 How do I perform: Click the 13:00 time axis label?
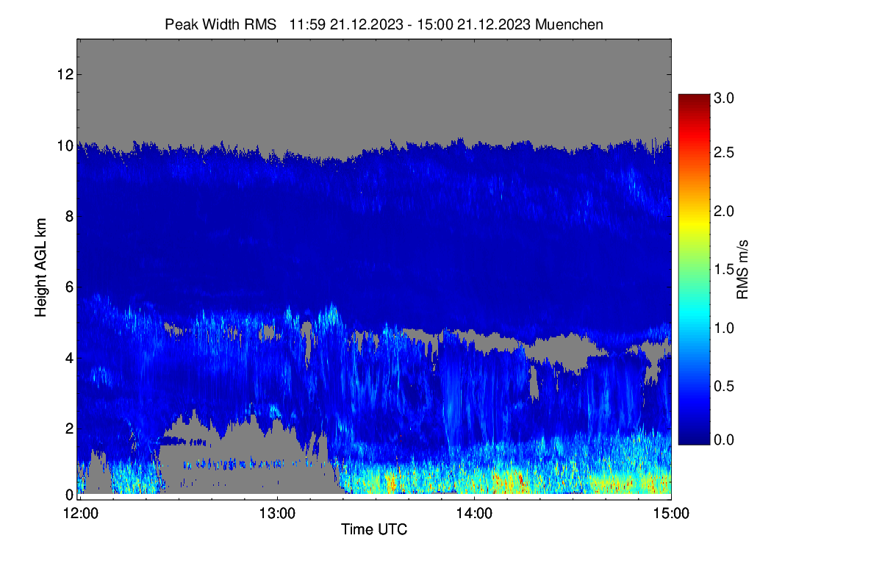(277, 514)
